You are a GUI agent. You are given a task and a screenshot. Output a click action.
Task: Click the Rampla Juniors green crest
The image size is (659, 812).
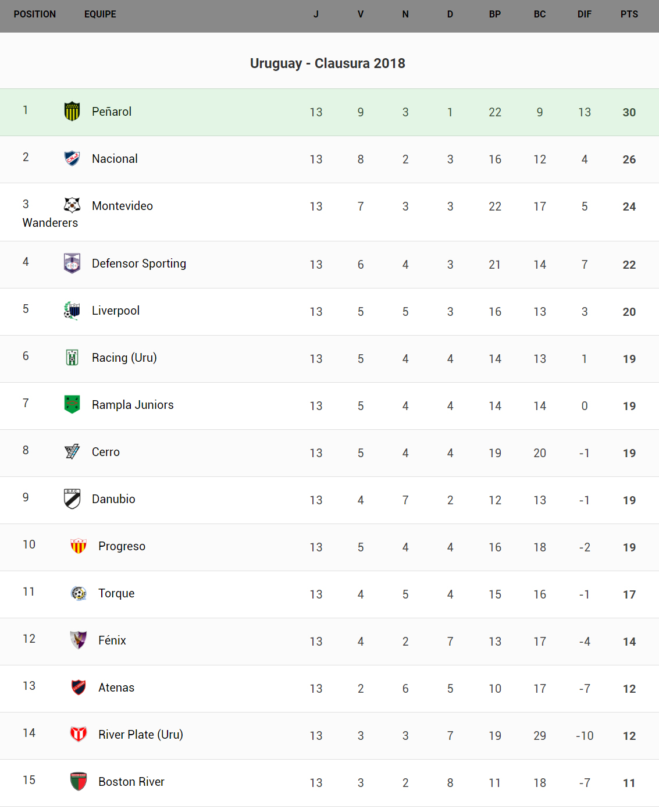(72, 404)
